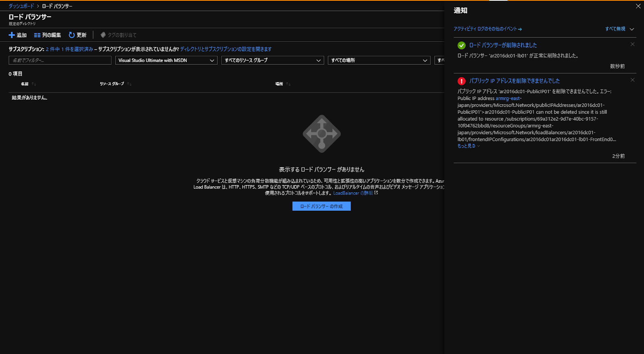Click the 2分前 timestamp

click(619, 156)
